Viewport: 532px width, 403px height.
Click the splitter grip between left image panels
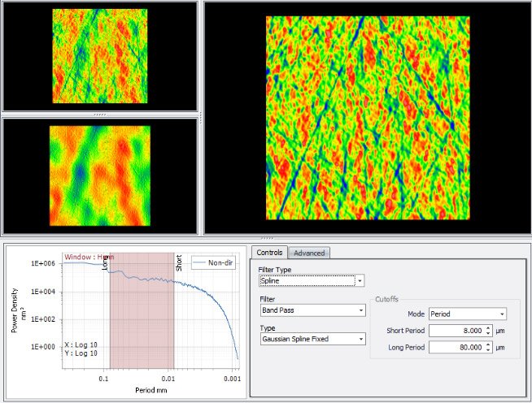[100, 115]
